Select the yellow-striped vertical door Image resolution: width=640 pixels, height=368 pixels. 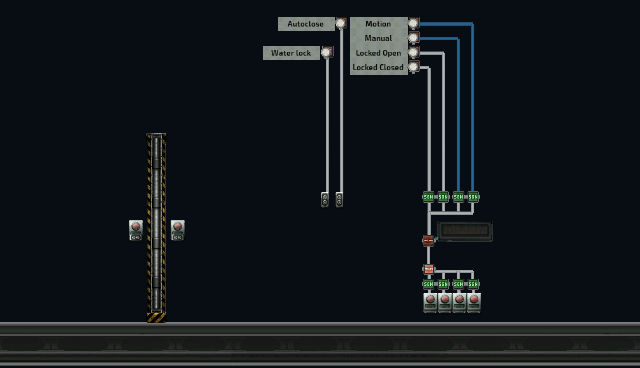point(156,228)
